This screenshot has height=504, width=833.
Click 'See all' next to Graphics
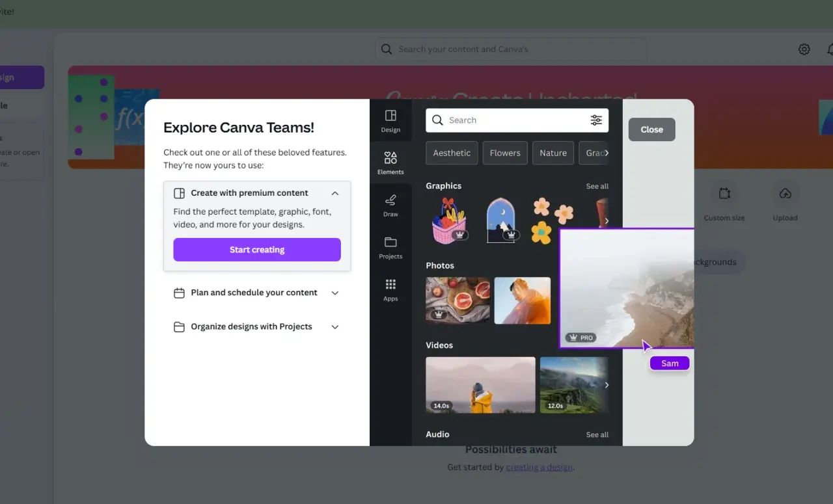(x=597, y=186)
